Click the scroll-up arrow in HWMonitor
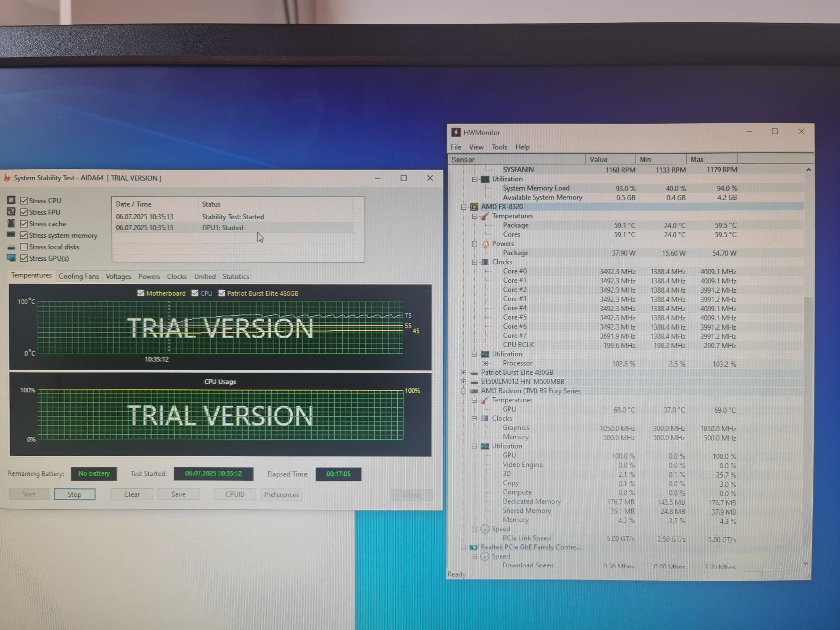The width and height of the screenshot is (840, 630). coord(808,170)
